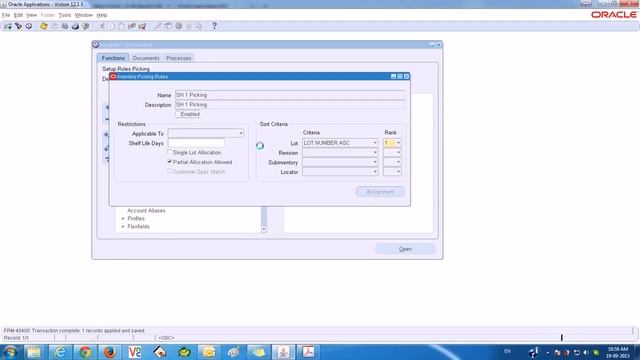Click the Edit Field pencil icon
The height and width of the screenshot is (360, 640).
tap(157, 26)
